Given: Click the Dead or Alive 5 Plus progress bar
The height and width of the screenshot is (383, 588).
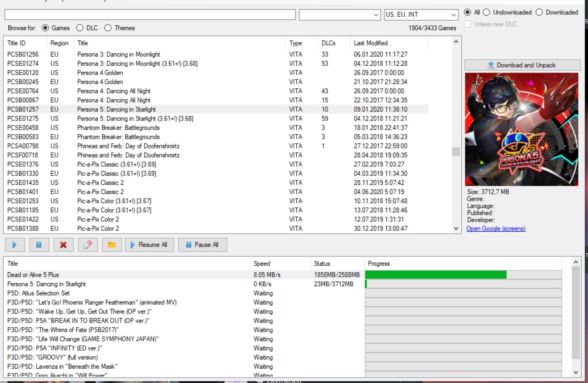Looking at the screenshot, I should (463, 275).
